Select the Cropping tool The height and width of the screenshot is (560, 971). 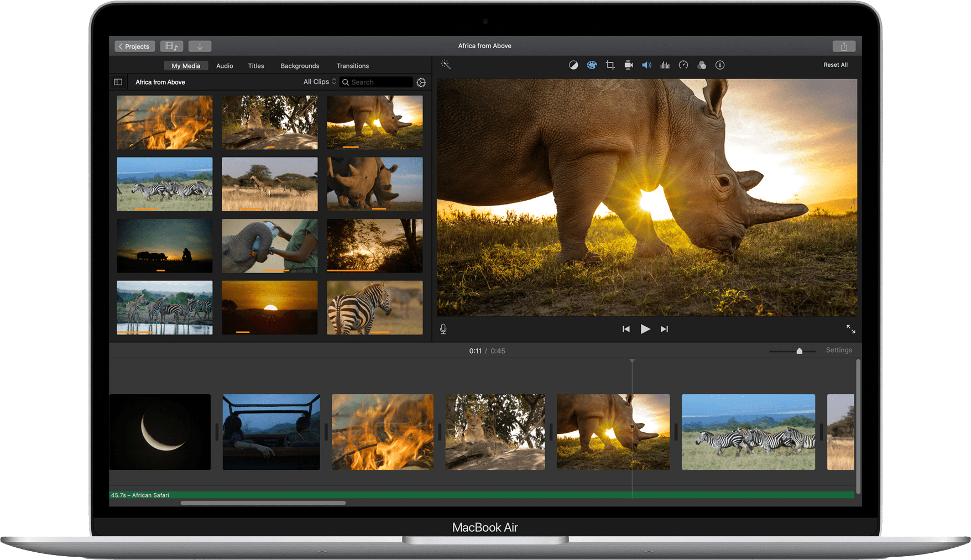(610, 65)
